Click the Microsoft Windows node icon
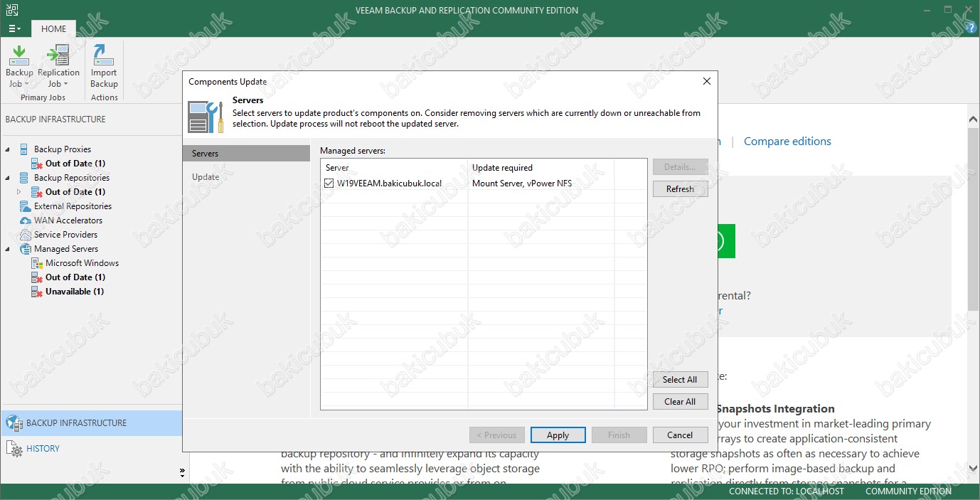The height and width of the screenshot is (500, 980). (37, 263)
